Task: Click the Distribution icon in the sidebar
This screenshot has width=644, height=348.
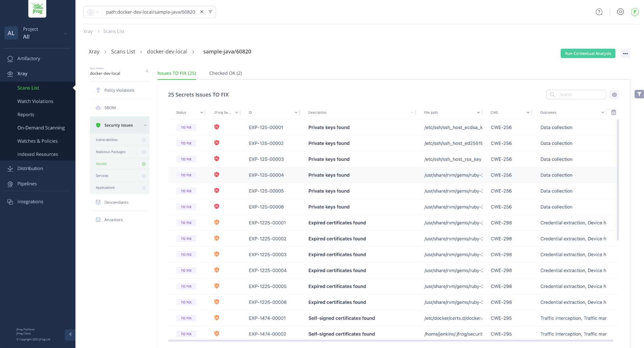Action: [x=10, y=168]
